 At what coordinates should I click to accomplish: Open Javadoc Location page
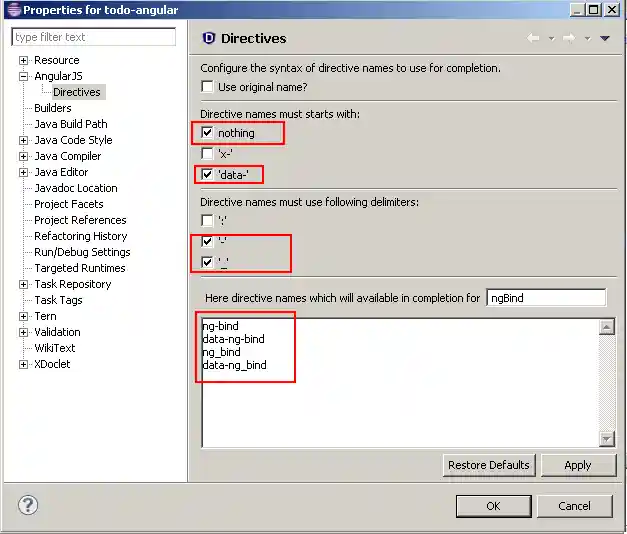click(76, 188)
